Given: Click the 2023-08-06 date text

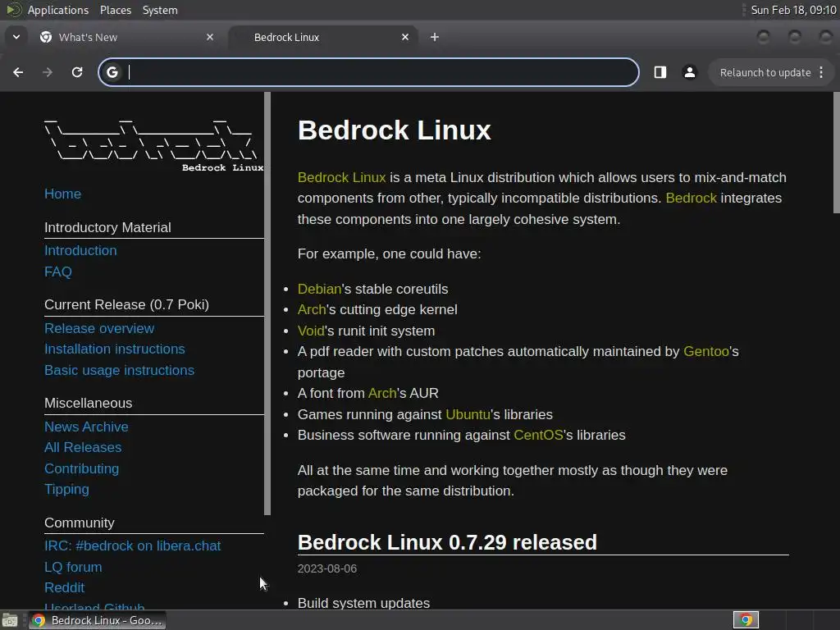Looking at the screenshot, I should [x=326, y=569].
